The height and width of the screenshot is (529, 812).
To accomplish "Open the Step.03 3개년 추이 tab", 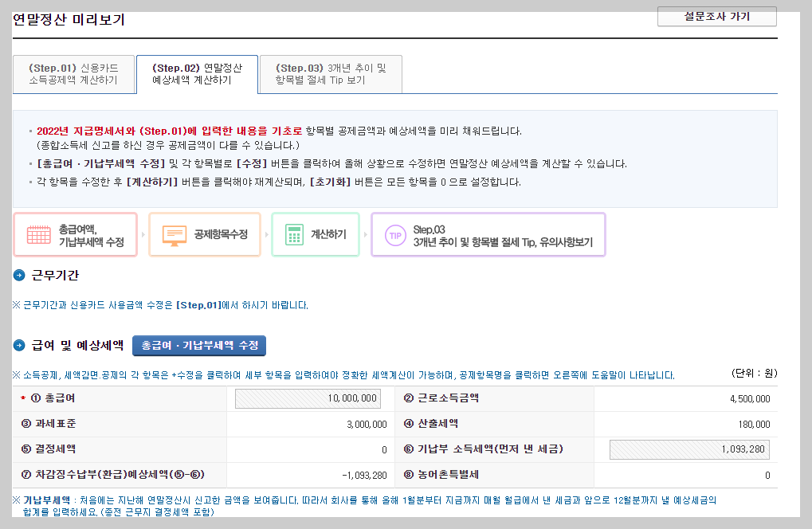I will (330, 73).
